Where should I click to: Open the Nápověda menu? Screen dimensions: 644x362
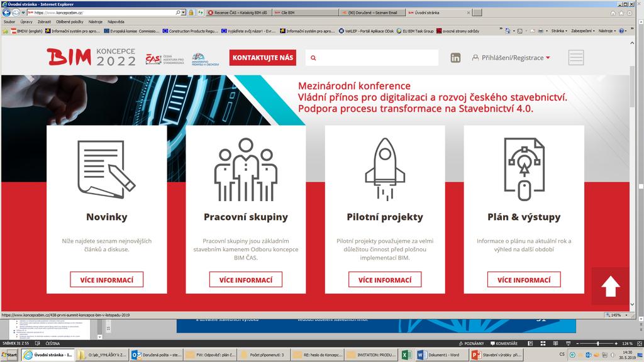tap(116, 22)
